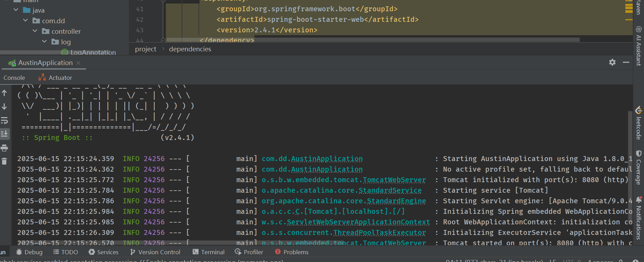The height and width of the screenshot is (262, 644).
Task: Open the Coverage side panel
Action: (x=638, y=167)
